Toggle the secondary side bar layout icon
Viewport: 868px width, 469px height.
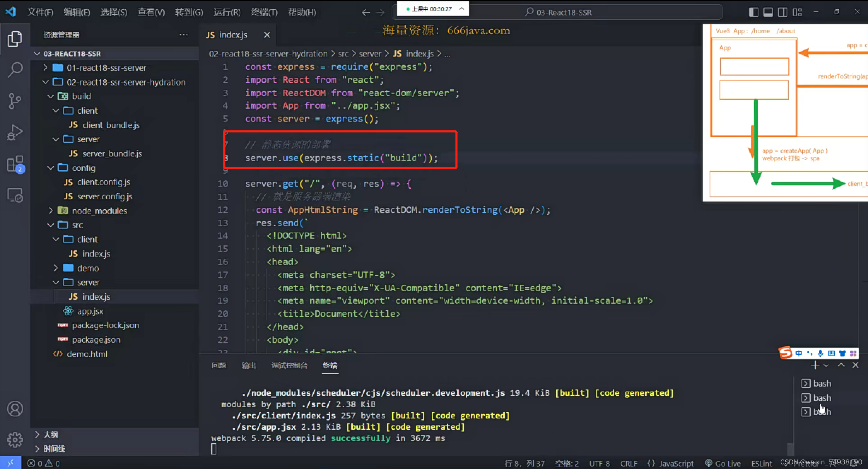point(782,12)
